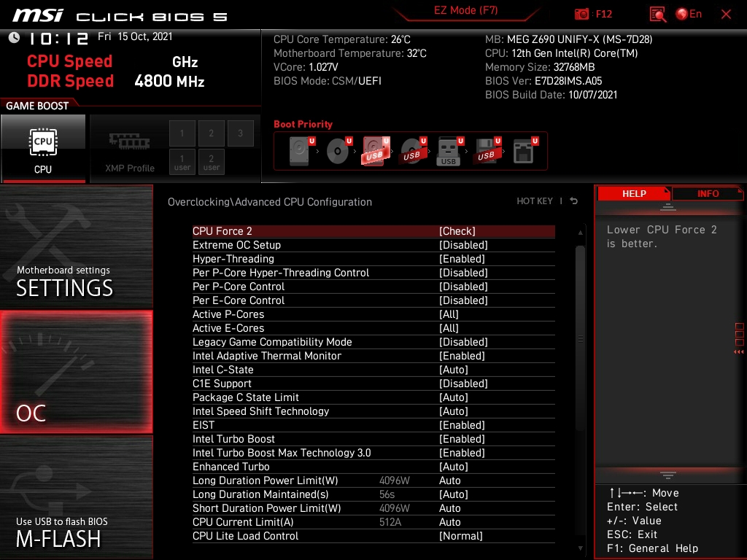Toggle the Hyper-Threading Enabled setting

(462, 259)
